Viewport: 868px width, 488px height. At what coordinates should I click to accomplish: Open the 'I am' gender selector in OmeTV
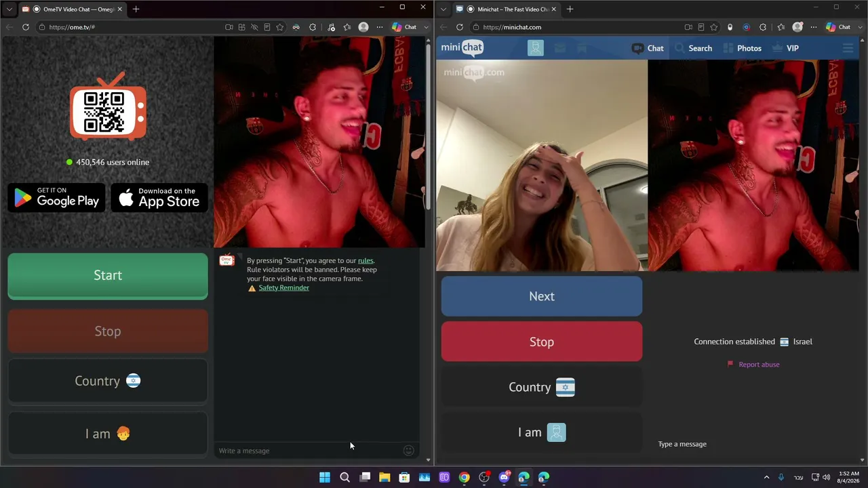(108, 434)
